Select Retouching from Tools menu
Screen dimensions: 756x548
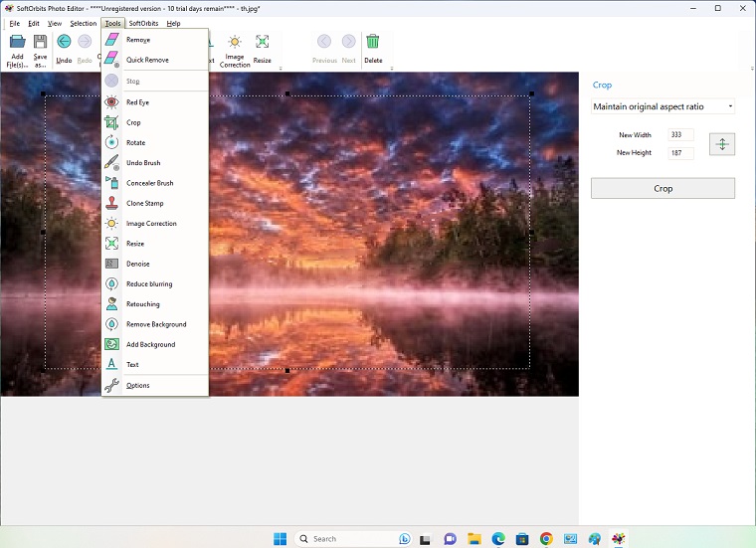pos(155,304)
